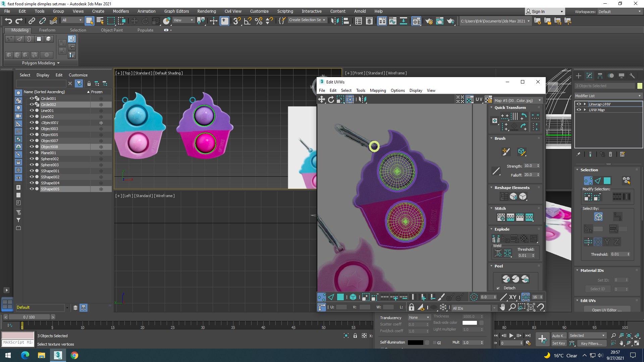Toggle eye of UVW Map modifier
The width and height of the screenshot is (644, 362).
[x=579, y=110]
